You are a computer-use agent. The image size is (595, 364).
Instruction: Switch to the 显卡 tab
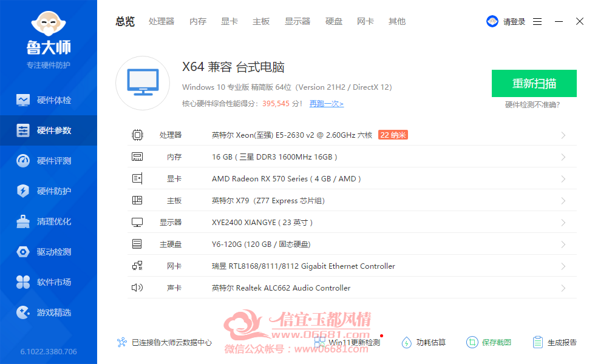coord(229,22)
